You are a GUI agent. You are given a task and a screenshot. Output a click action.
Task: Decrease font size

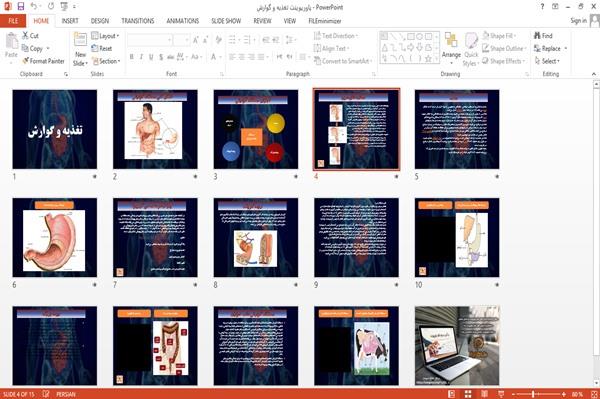pyautogui.click(x=206, y=40)
